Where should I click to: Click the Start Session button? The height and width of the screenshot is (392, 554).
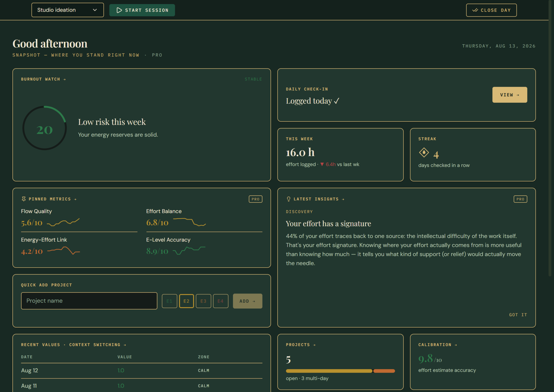pyautogui.click(x=142, y=10)
